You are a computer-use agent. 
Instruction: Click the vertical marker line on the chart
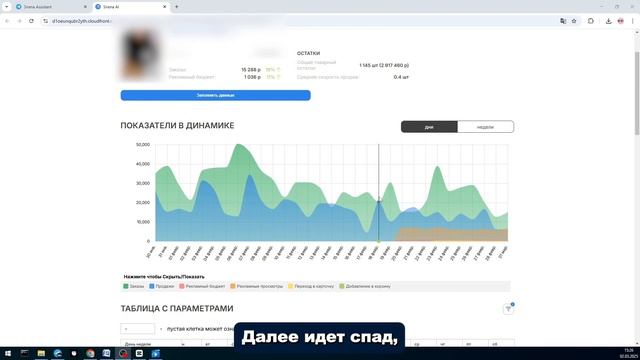coord(378,193)
